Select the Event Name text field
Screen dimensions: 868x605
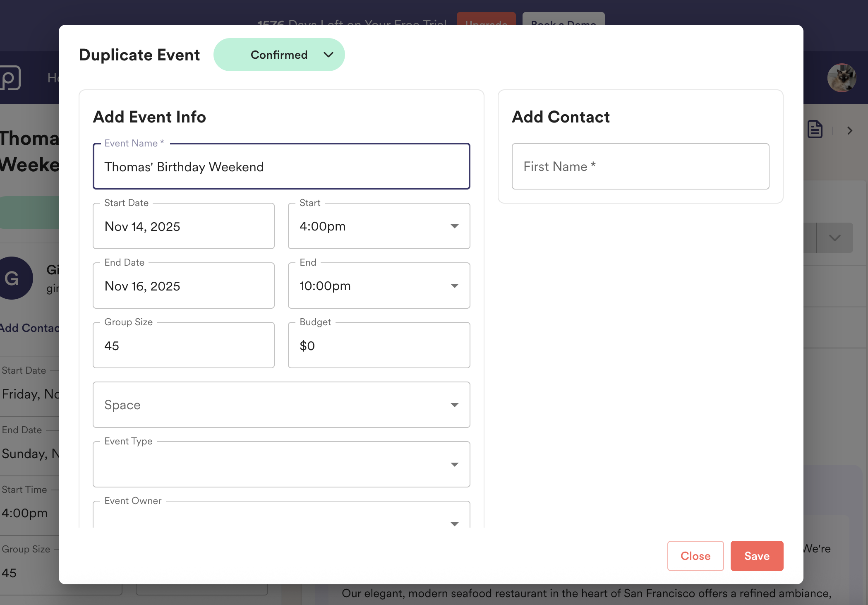(281, 166)
